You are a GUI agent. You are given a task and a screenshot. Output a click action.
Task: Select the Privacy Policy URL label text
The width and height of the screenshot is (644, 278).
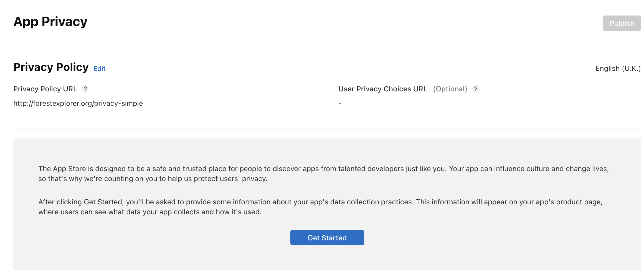pyautogui.click(x=45, y=89)
